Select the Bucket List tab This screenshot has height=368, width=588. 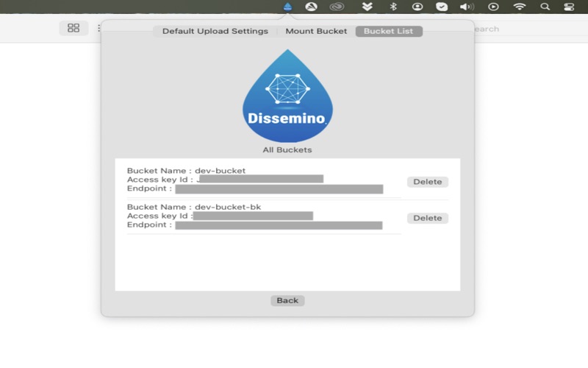[x=389, y=31]
